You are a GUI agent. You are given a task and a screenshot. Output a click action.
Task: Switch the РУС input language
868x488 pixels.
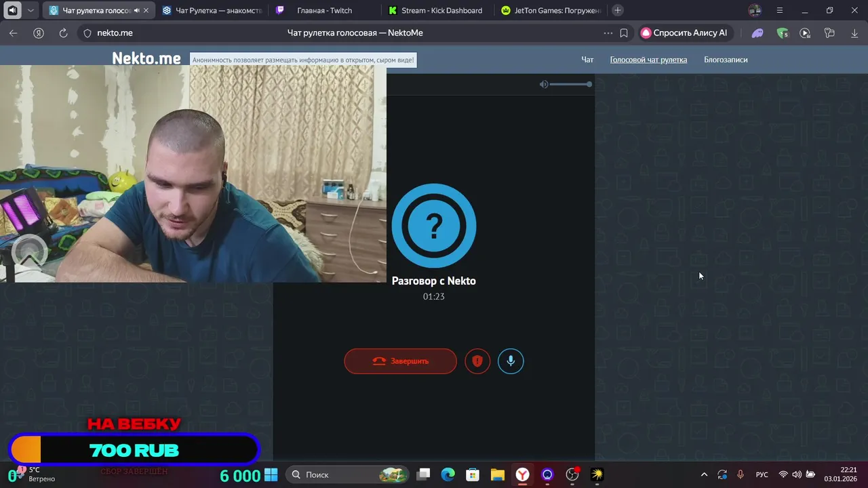click(x=762, y=474)
